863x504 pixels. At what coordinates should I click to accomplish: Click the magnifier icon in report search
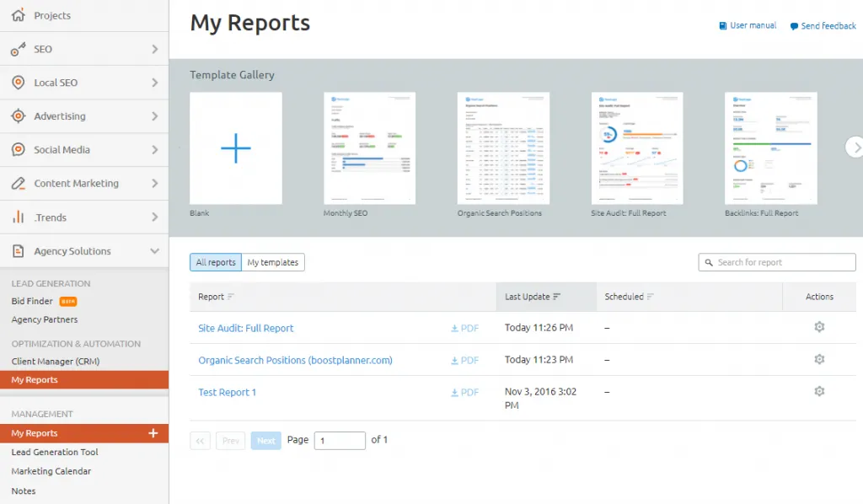(x=709, y=262)
